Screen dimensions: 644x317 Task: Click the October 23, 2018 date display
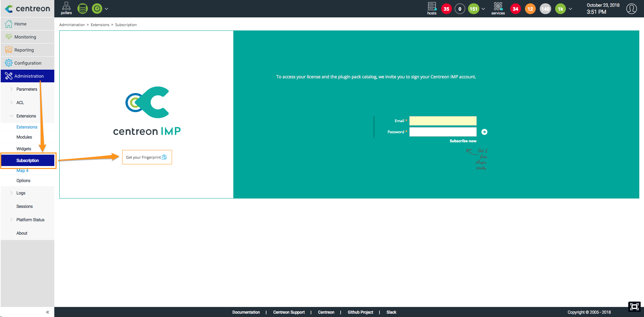pyautogui.click(x=603, y=5)
